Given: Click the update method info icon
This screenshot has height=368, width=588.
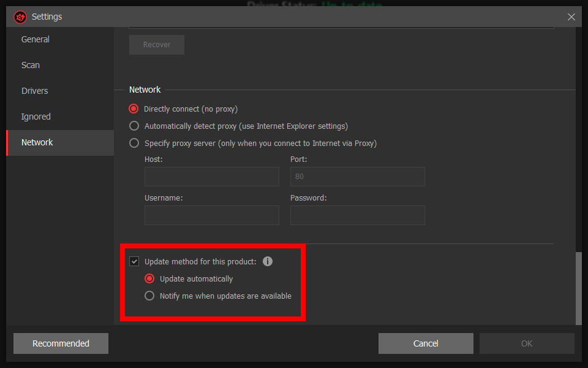Looking at the screenshot, I should tap(268, 261).
